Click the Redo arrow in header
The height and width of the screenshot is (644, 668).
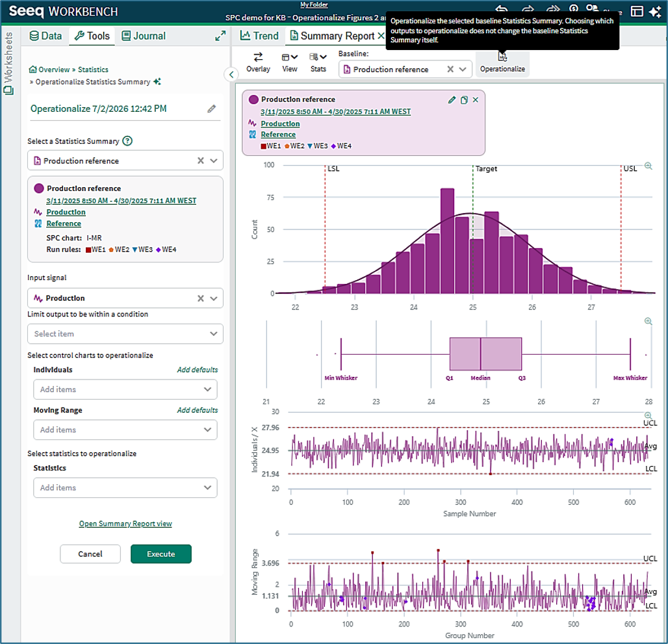click(528, 9)
